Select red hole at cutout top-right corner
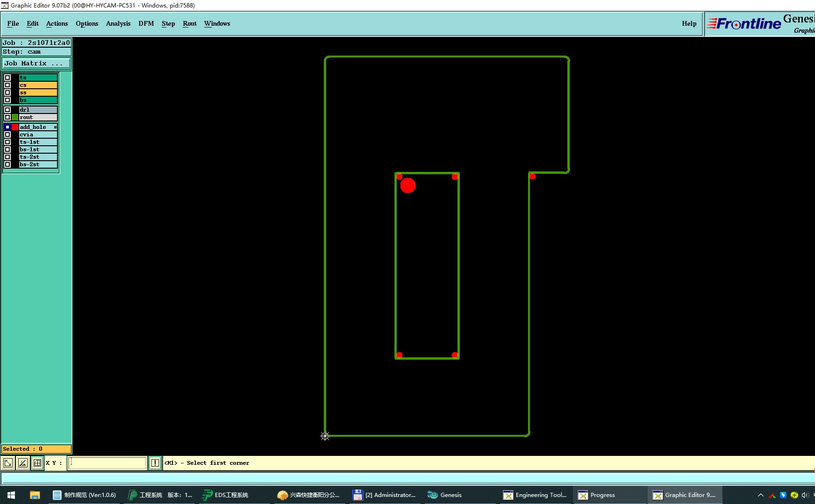Screen dimensions: 815x504 tap(455, 177)
